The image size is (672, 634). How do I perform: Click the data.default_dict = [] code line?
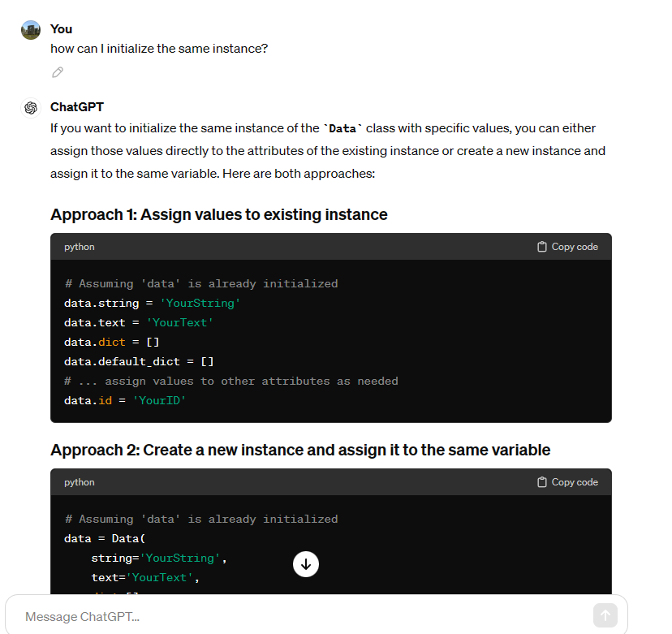tap(139, 361)
